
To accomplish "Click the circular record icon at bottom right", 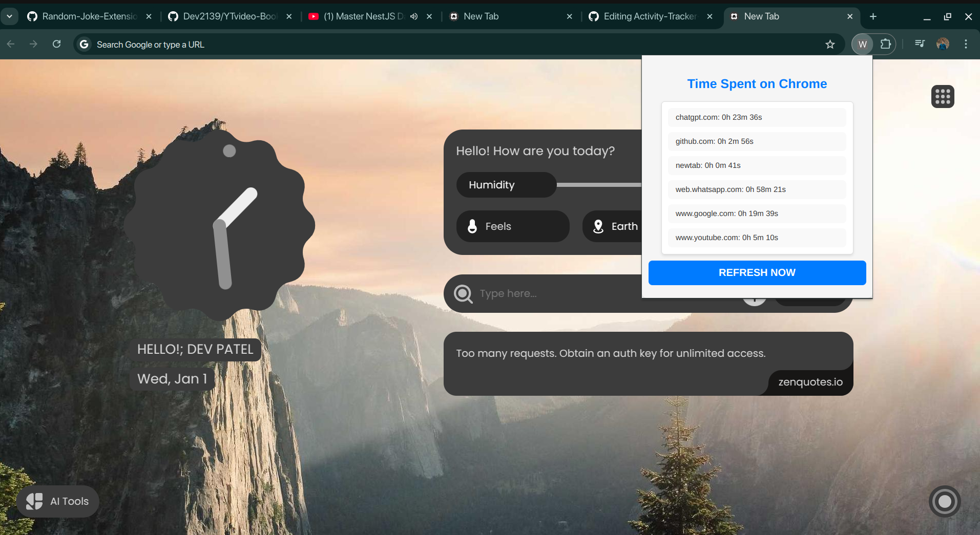I will pyautogui.click(x=944, y=501).
